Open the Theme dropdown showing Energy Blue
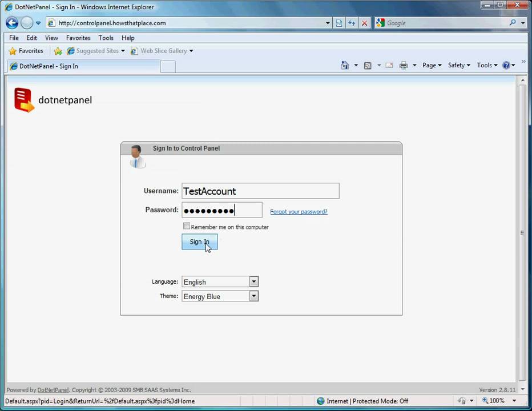 tap(220, 296)
